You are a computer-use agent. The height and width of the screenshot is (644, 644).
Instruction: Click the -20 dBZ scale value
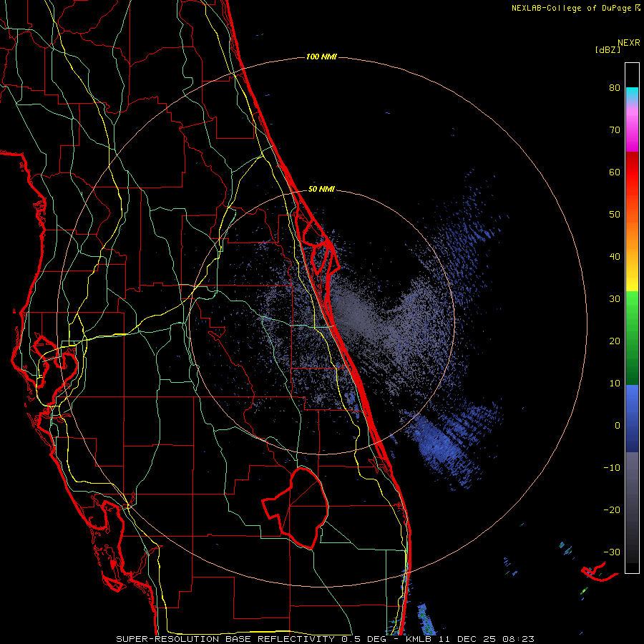612,509
